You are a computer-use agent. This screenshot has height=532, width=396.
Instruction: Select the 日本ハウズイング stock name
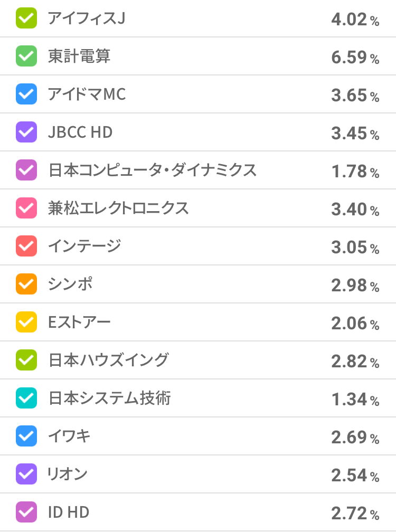click(108, 360)
